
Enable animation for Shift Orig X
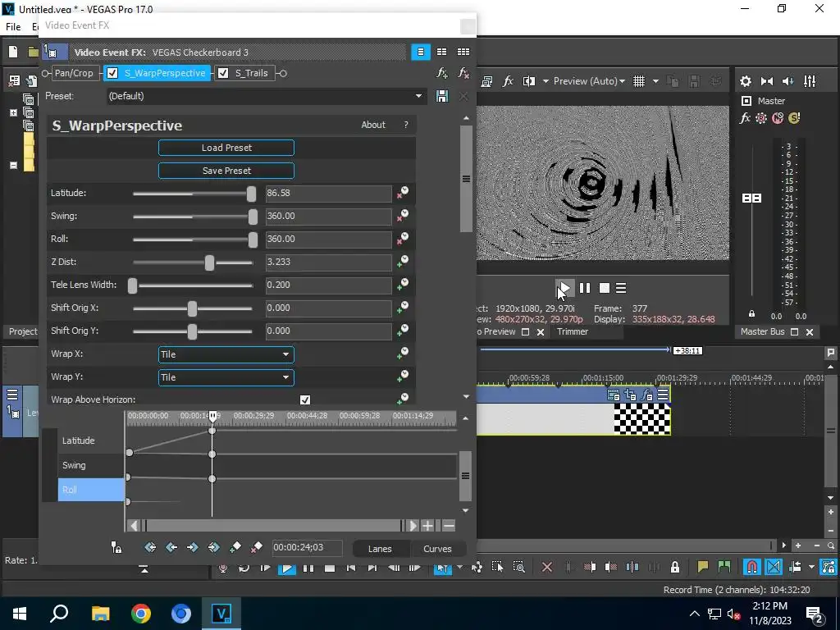point(402,308)
